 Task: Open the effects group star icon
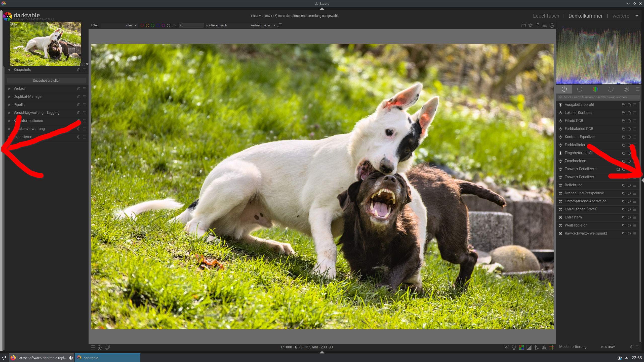[626, 89]
